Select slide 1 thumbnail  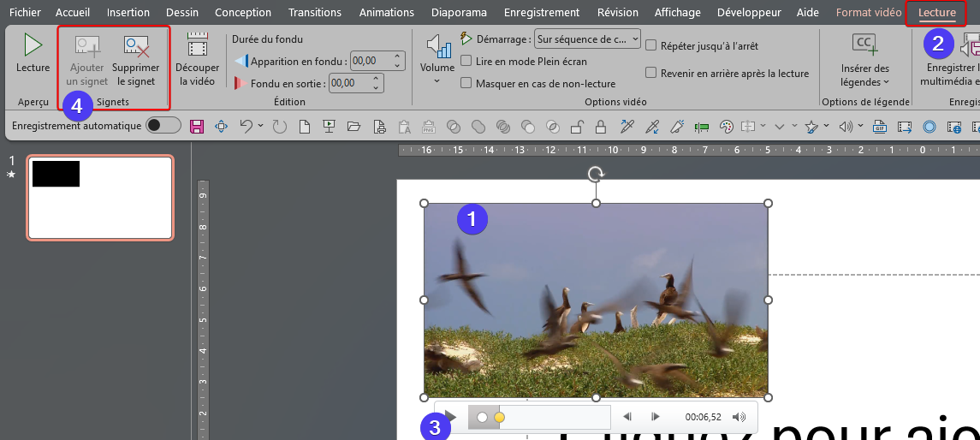point(100,198)
